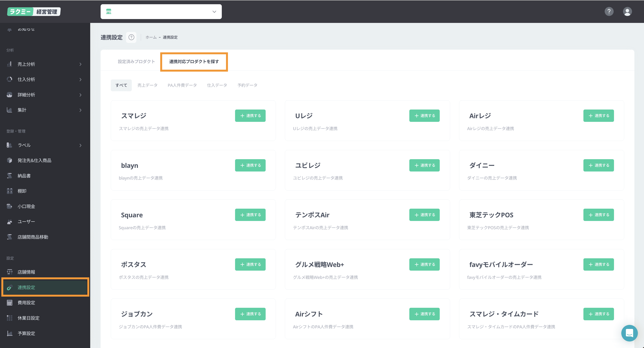Filter by PA人件費データ category
The width and height of the screenshot is (644, 348).
[182, 85]
